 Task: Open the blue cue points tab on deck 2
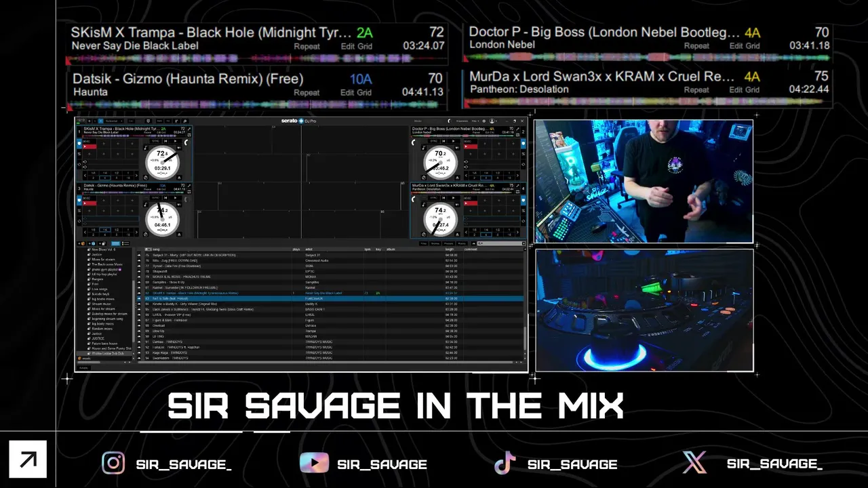524,144
